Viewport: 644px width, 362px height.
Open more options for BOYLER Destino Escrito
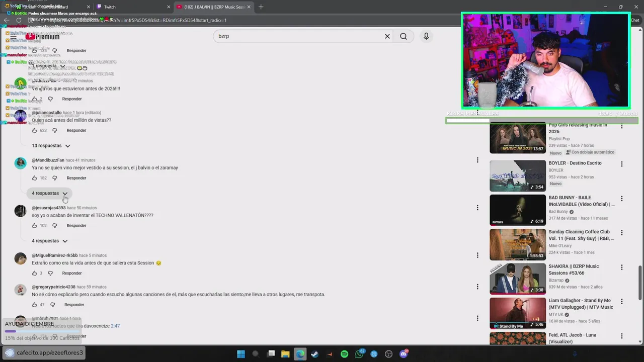coord(621,164)
